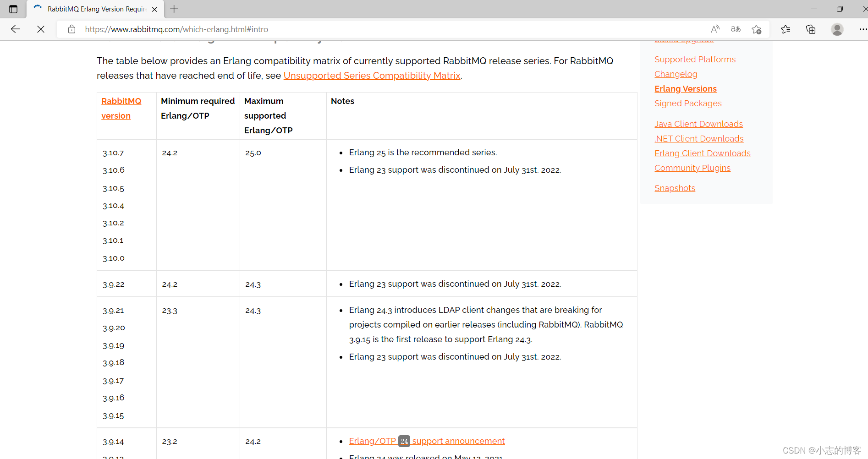868x459 pixels.
Task: Click version 3.9.21 table cell
Action: pyautogui.click(x=113, y=311)
